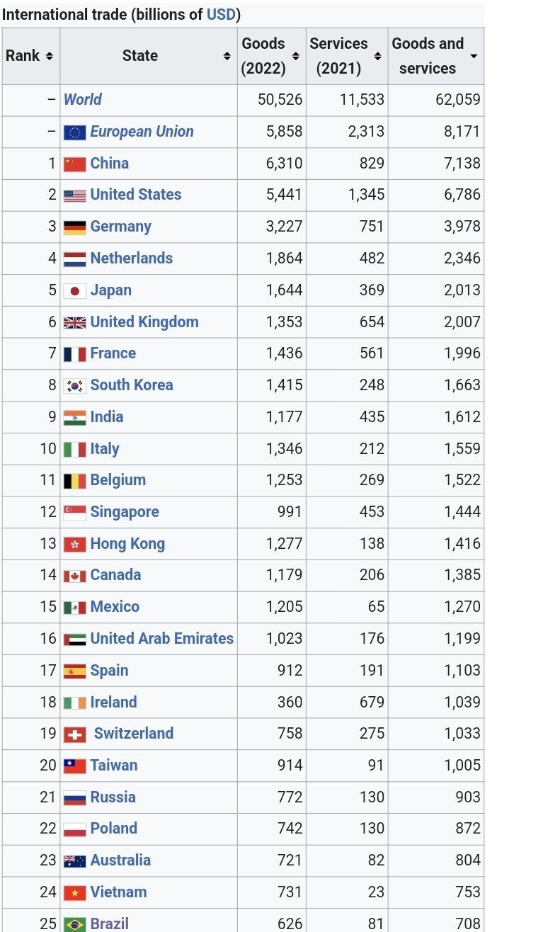Click the China flag icon

coord(74,164)
